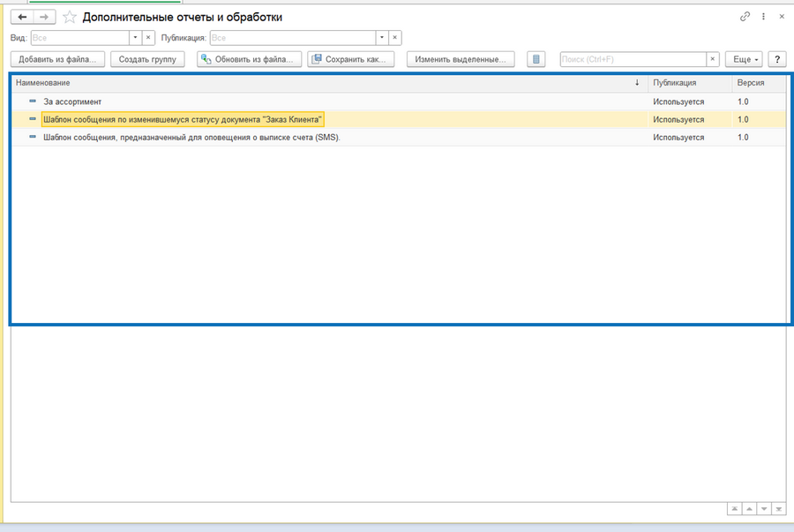794x532 pixels.
Task: Click Создать группу button
Action: 147,59
